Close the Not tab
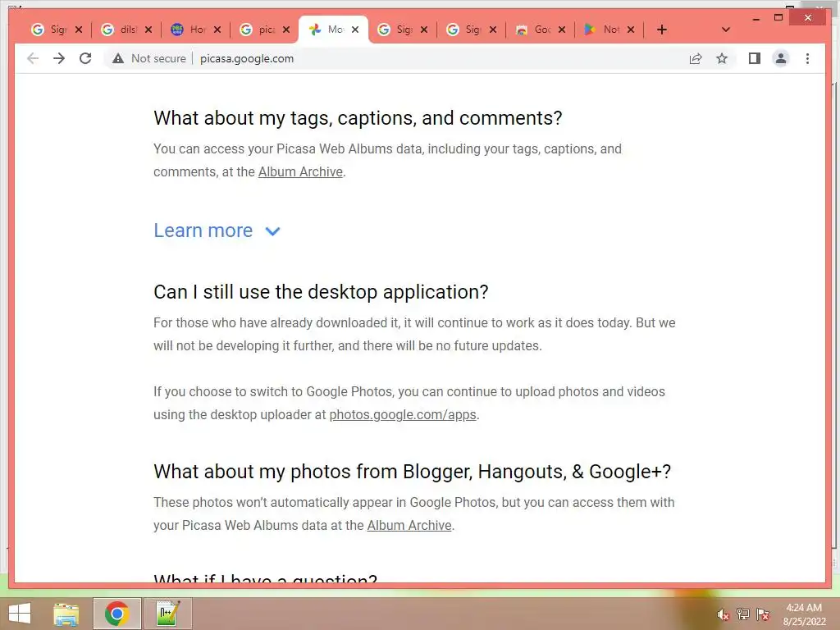Screen dimensions: 840x630 (x=631, y=30)
